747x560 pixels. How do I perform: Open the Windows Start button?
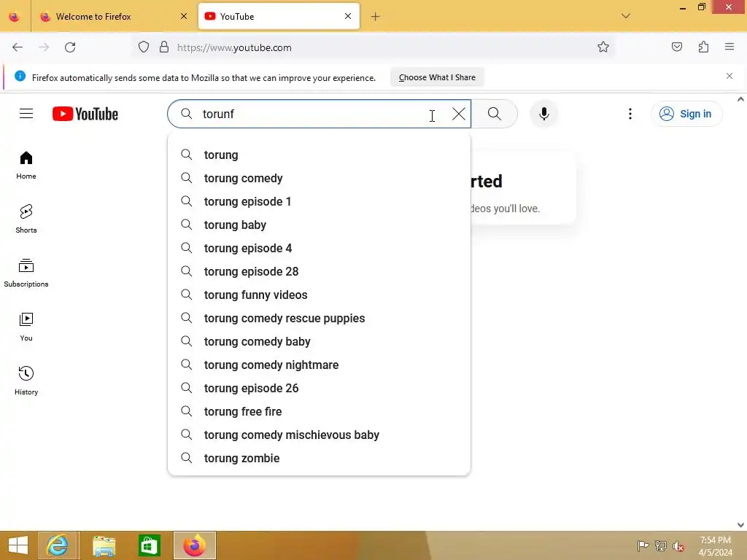coord(18,545)
